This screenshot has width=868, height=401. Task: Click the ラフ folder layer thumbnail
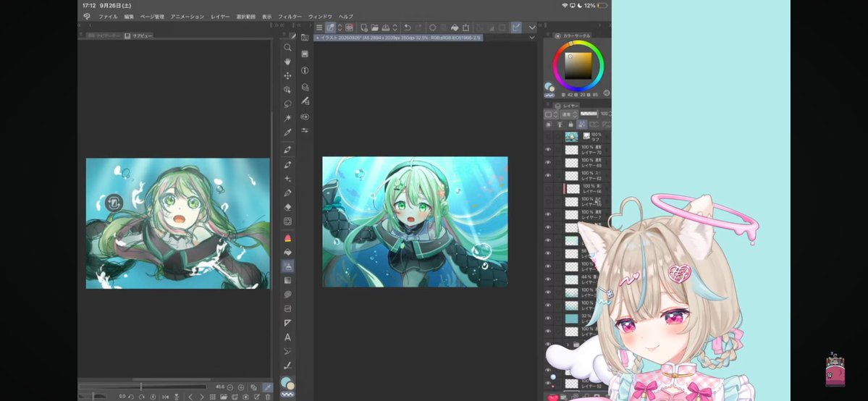572,136
